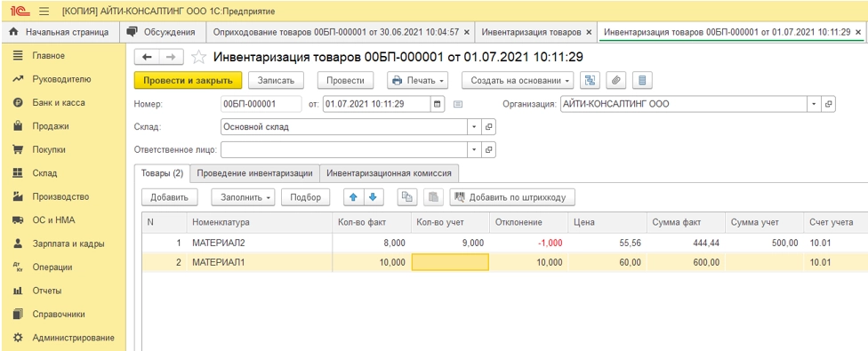Open the Печать dropdown menu

point(417,80)
